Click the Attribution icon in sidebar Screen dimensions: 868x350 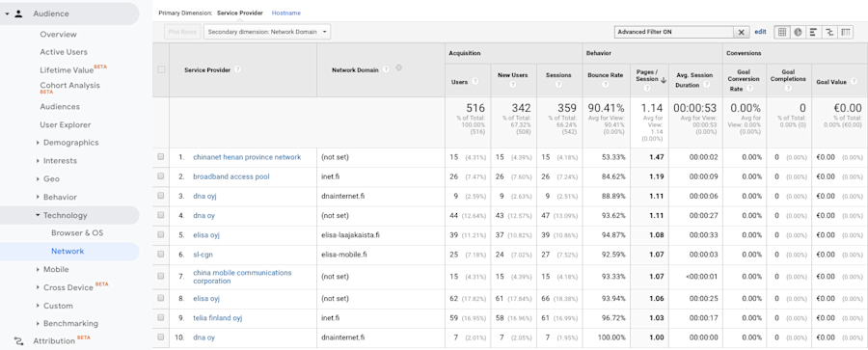19,341
